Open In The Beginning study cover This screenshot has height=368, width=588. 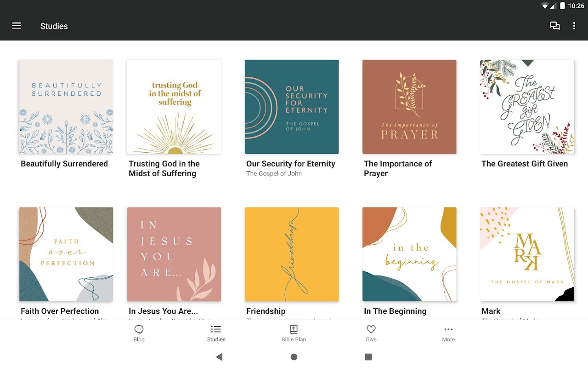coord(409,254)
